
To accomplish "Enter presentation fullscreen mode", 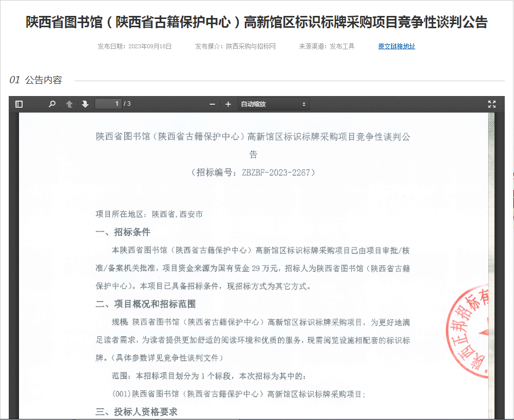I will [x=491, y=104].
